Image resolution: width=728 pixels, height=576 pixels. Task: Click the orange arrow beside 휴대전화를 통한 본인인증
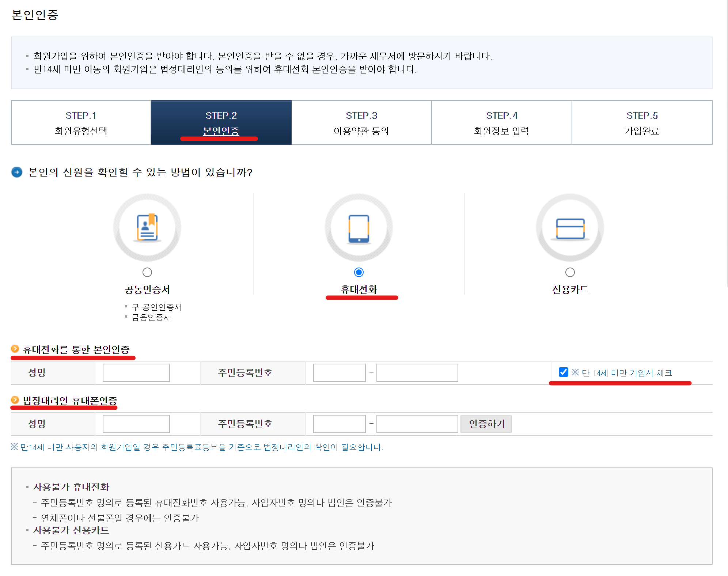click(x=15, y=349)
